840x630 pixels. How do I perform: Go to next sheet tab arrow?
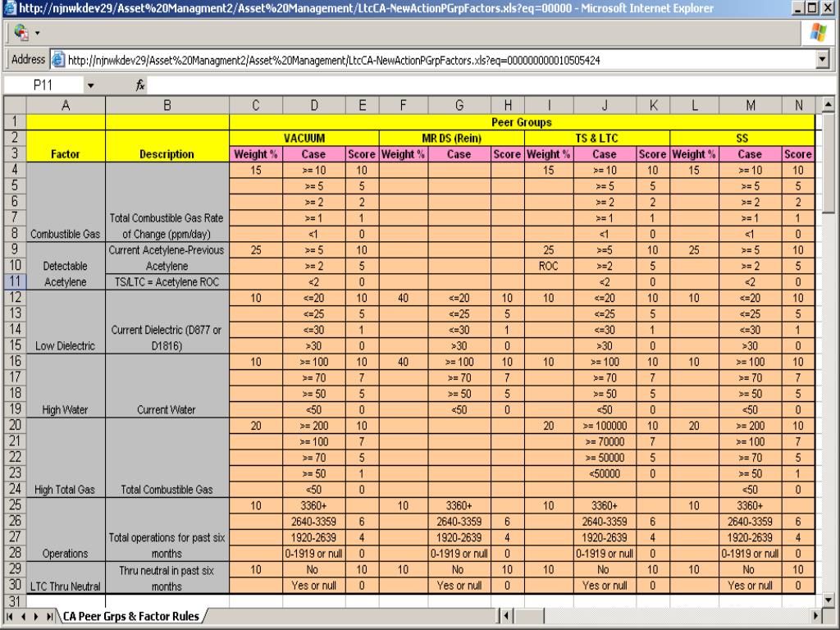(36, 617)
